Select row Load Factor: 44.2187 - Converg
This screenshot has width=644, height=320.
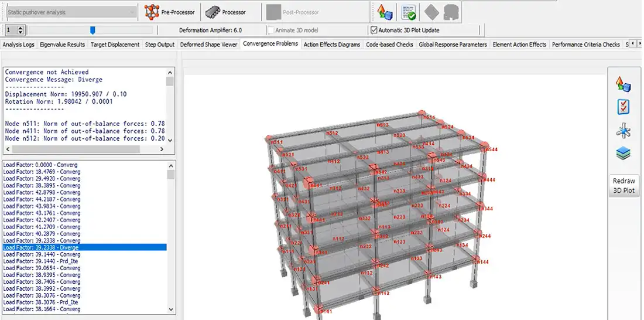(x=84, y=199)
